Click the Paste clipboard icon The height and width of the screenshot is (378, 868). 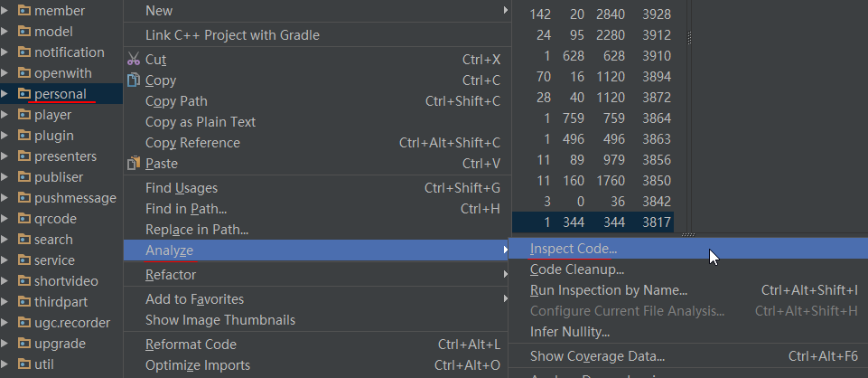[x=134, y=164]
